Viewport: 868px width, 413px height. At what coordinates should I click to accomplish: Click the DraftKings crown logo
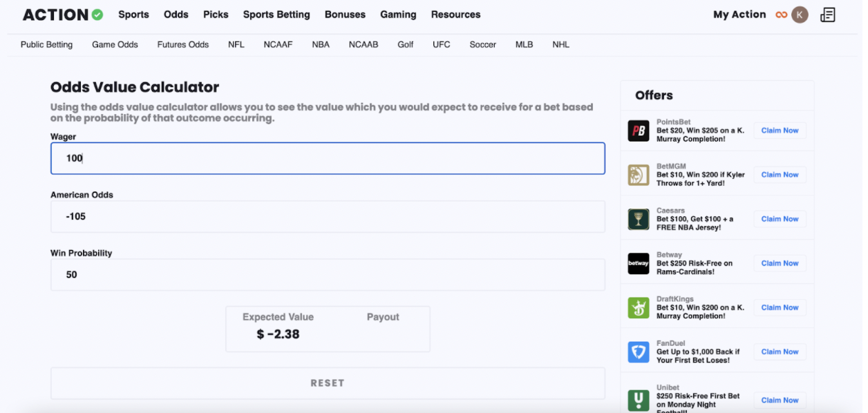pos(639,307)
